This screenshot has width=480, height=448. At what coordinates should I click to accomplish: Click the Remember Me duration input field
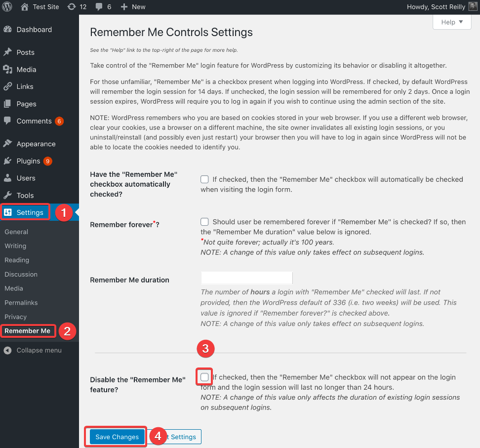tap(246, 278)
